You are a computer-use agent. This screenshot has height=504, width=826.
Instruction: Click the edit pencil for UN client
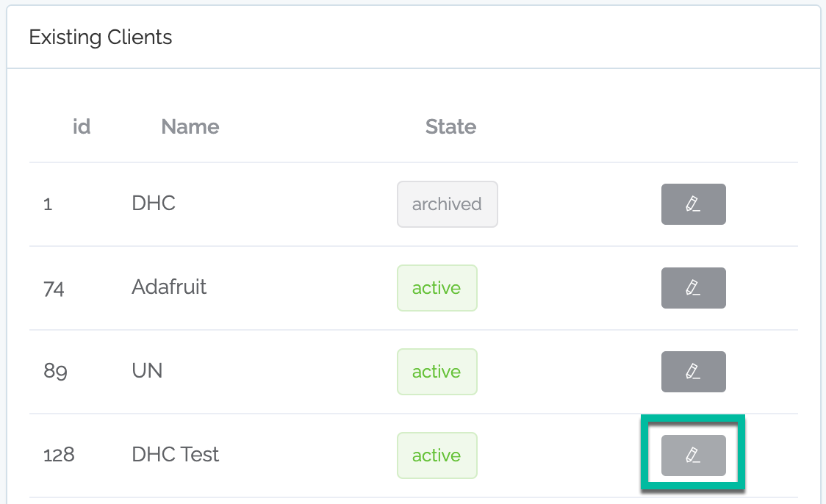[693, 372]
